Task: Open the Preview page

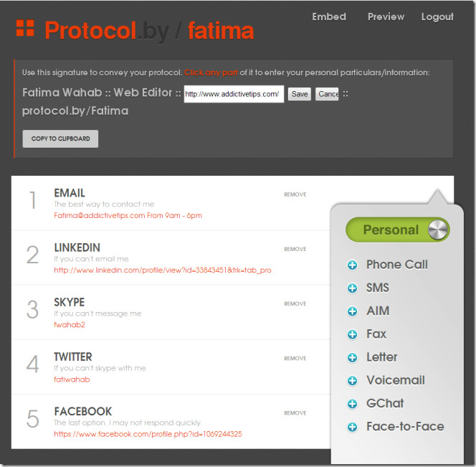Action: click(386, 16)
